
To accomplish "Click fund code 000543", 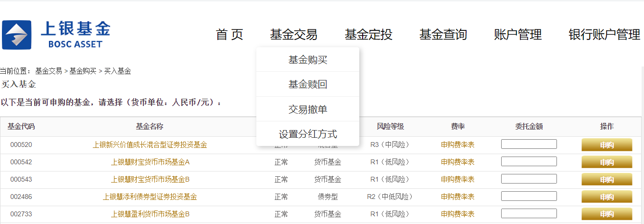I will 21,179.
